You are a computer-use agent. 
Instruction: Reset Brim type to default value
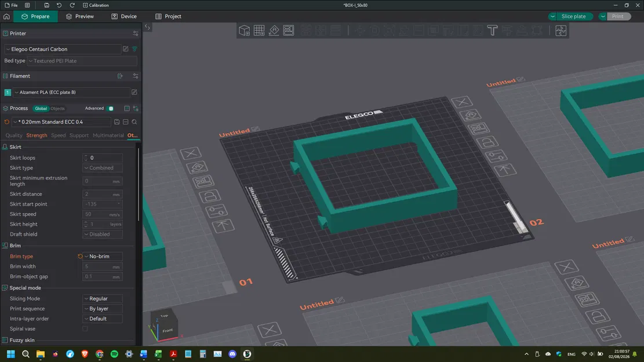pyautogui.click(x=80, y=256)
